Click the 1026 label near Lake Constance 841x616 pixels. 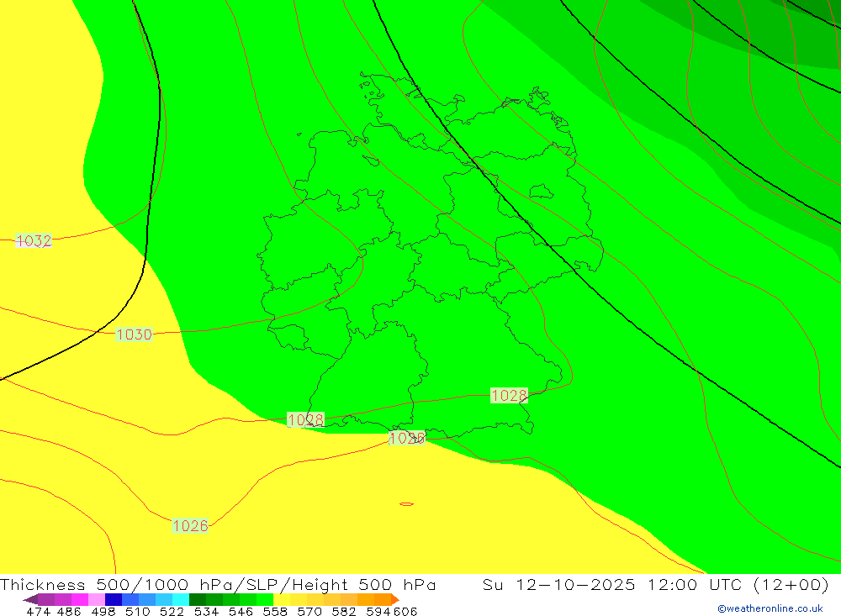click(x=406, y=438)
